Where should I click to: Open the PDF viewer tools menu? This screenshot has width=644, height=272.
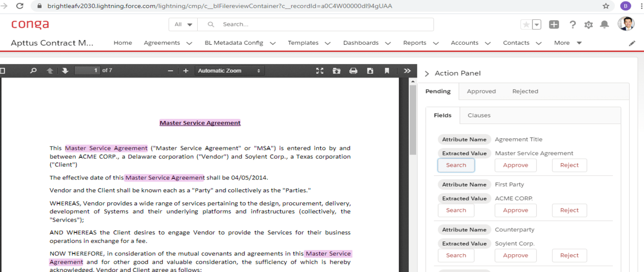click(407, 71)
